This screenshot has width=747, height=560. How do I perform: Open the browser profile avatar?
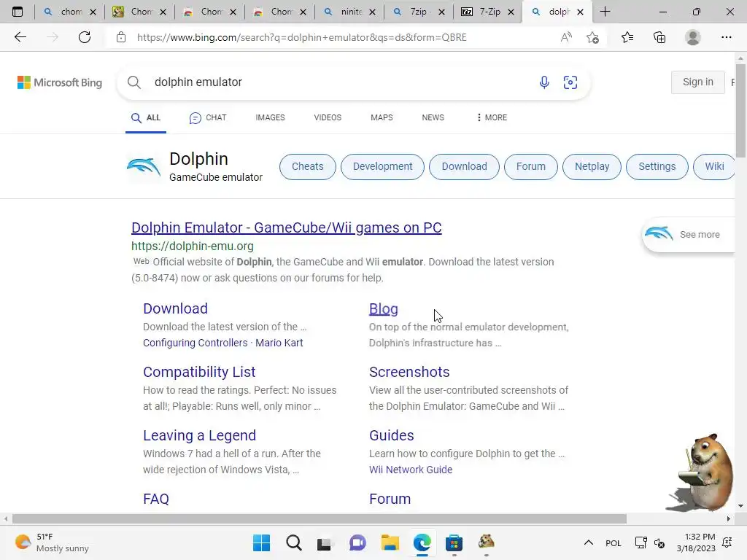point(693,37)
